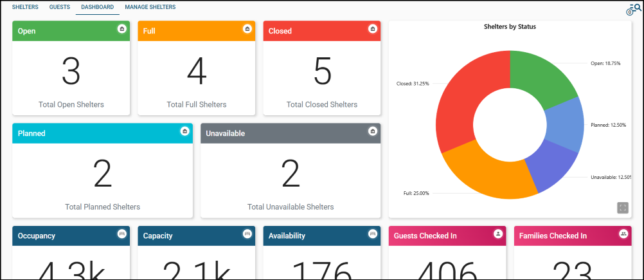
Task: Click the bed icon on Capacity card
Action: pos(247,234)
